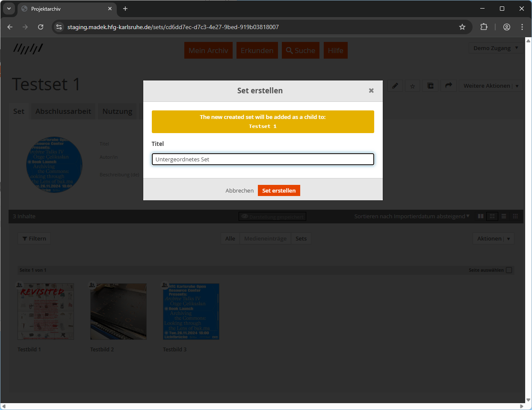Image resolution: width=532 pixels, height=410 pixels.
Task: Switch to the list view layout icon
Action: point(504,217)
